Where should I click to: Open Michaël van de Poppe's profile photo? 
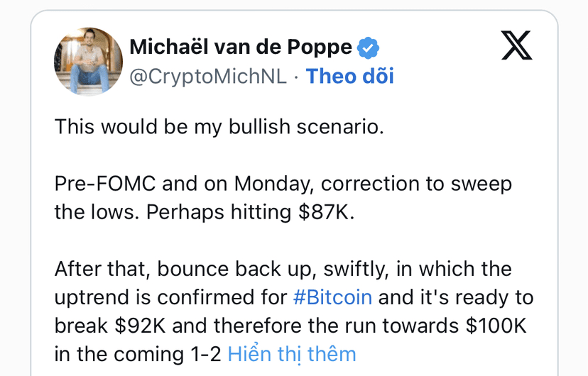click(x=89, y=62)
